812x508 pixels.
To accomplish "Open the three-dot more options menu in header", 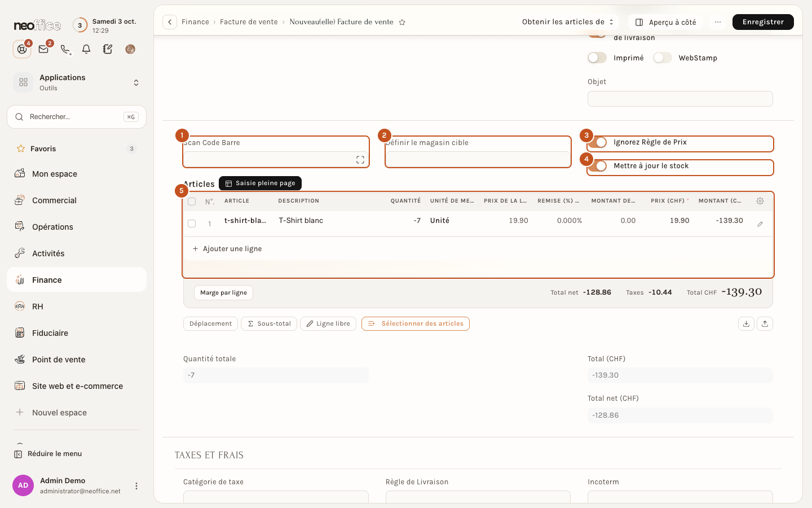I will (717, 22).
